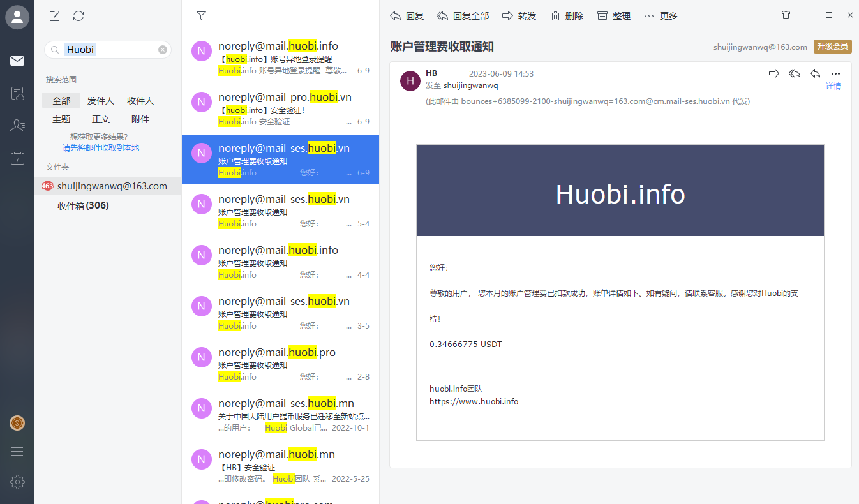Click the N avatar of the 2022-10-1 email
This screenshot has width=859, height=504.
[201, 408]
